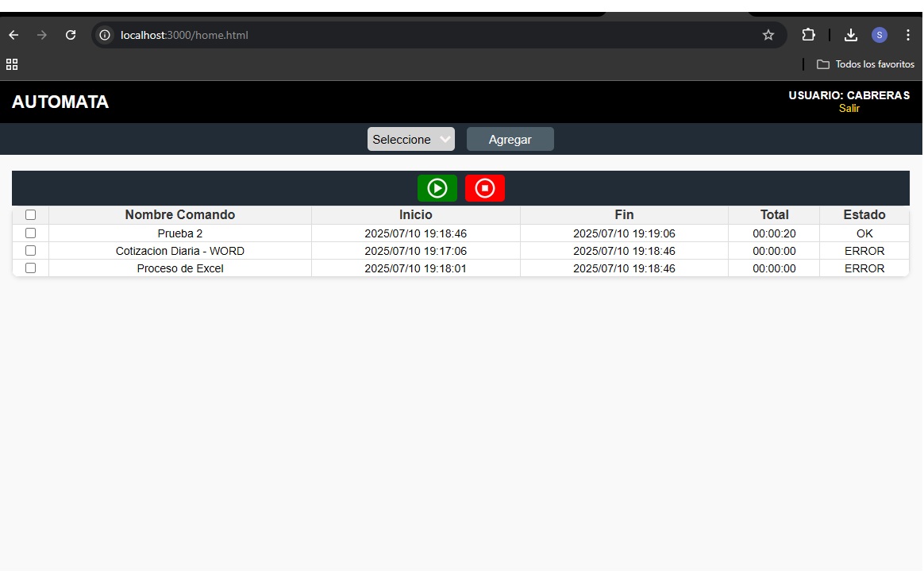Check the Cotizacion Diaria - WORD checkbox
The image size is (924, 574).
[x=31, y=251]
